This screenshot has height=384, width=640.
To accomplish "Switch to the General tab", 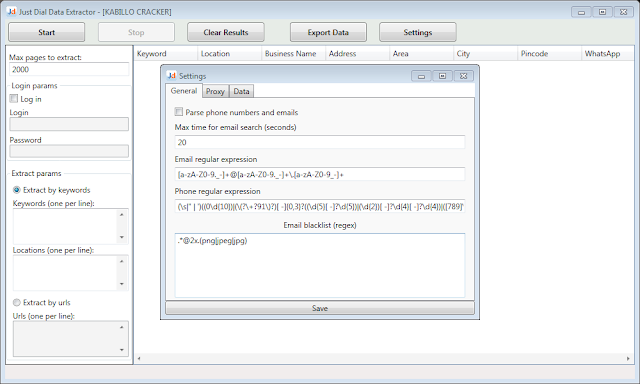I will [x=184, y=91].
